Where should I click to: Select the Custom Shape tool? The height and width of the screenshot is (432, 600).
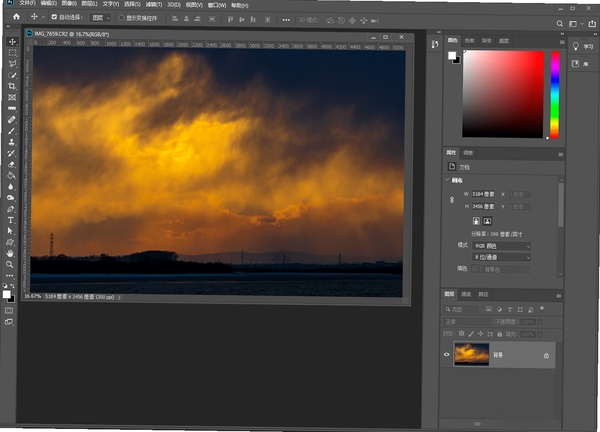(x=10, y=242)
